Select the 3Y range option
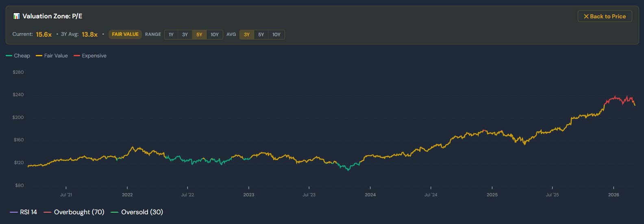The width and height of the screenshot is (644, 224). 185,35
